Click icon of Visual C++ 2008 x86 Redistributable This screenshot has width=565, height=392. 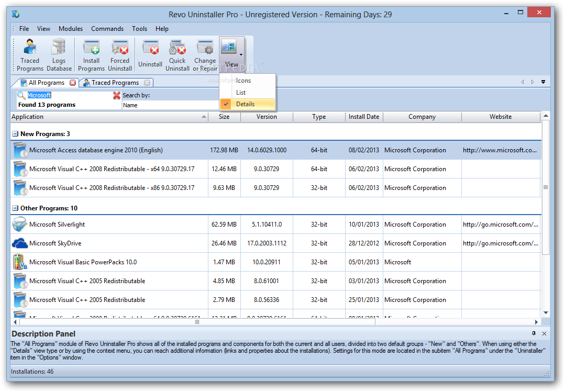[x=20, y=187]
